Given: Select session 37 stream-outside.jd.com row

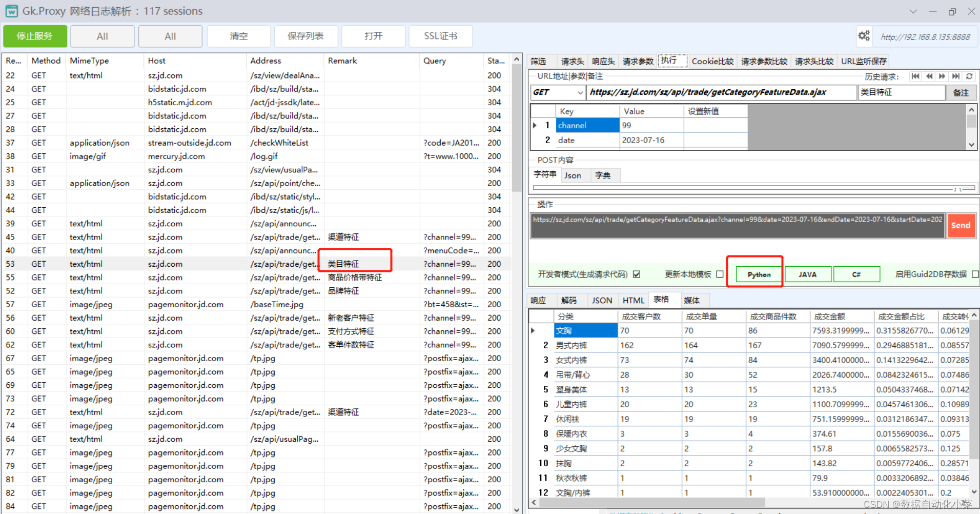Looking at the screenshot, I should tap(256, 143).
